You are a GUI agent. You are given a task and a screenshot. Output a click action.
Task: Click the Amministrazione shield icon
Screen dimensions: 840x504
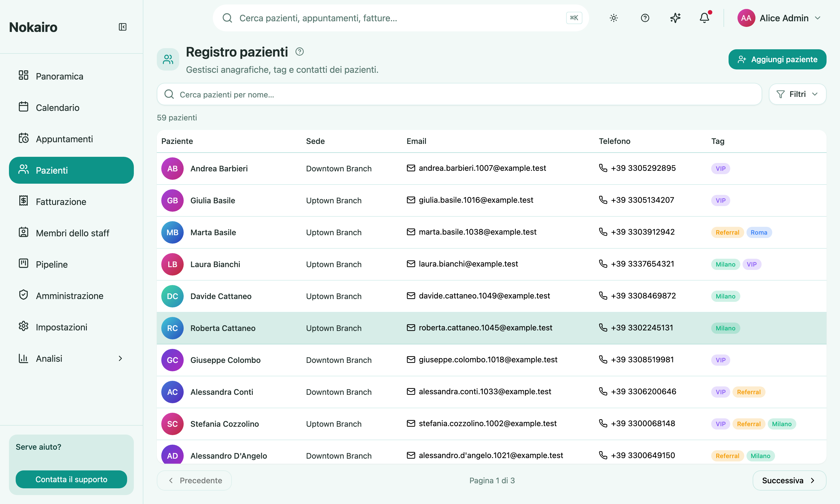coord(24,295)
